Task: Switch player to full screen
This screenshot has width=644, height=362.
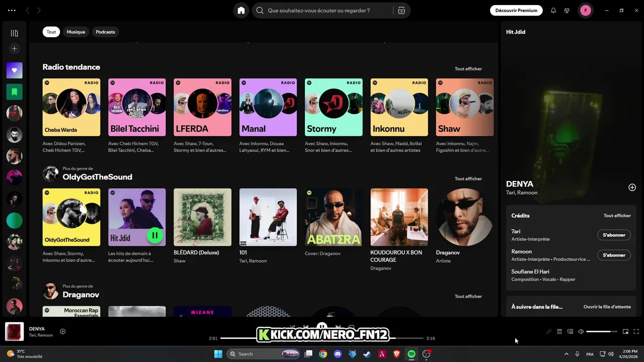Action: point(636,331)
